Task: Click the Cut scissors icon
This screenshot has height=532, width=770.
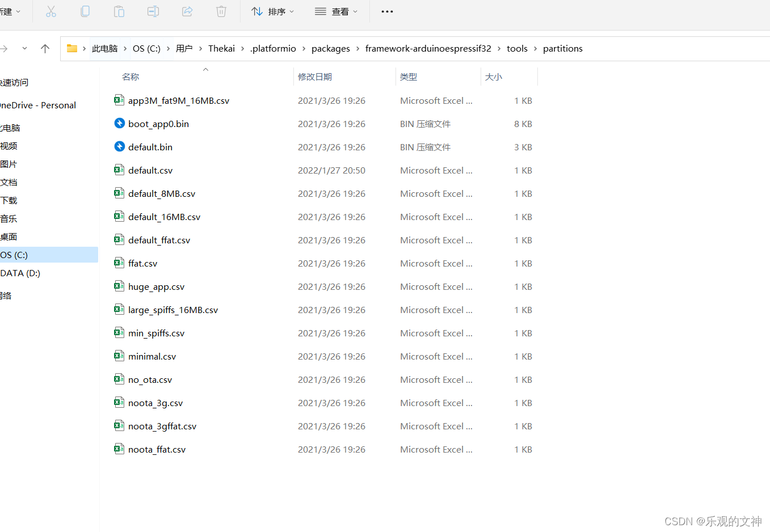Action: [51, 11]
